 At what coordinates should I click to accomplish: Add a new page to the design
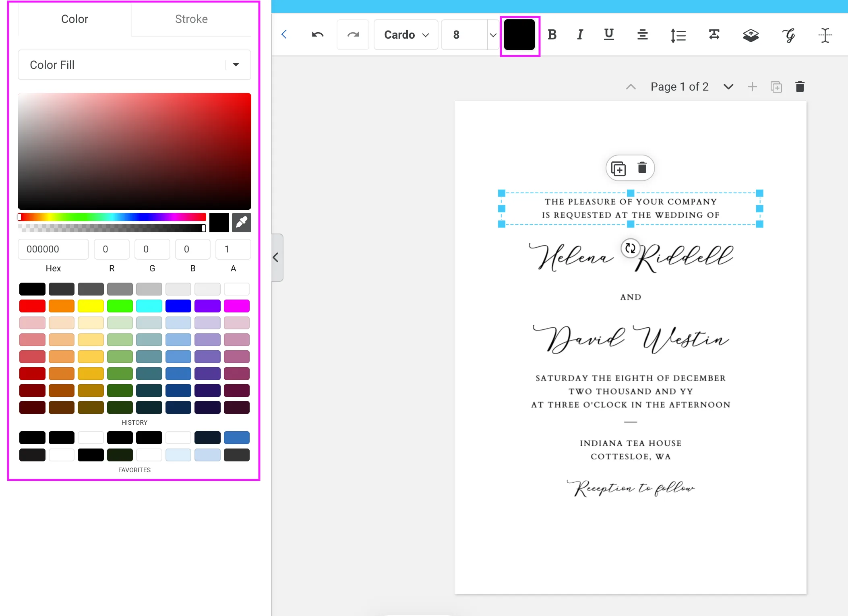click(x=751, y=87)
